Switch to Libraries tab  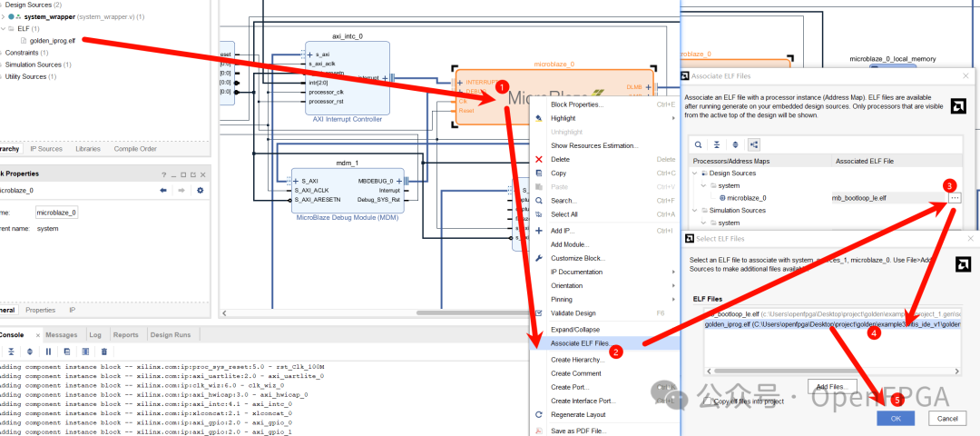click(87, 149)
